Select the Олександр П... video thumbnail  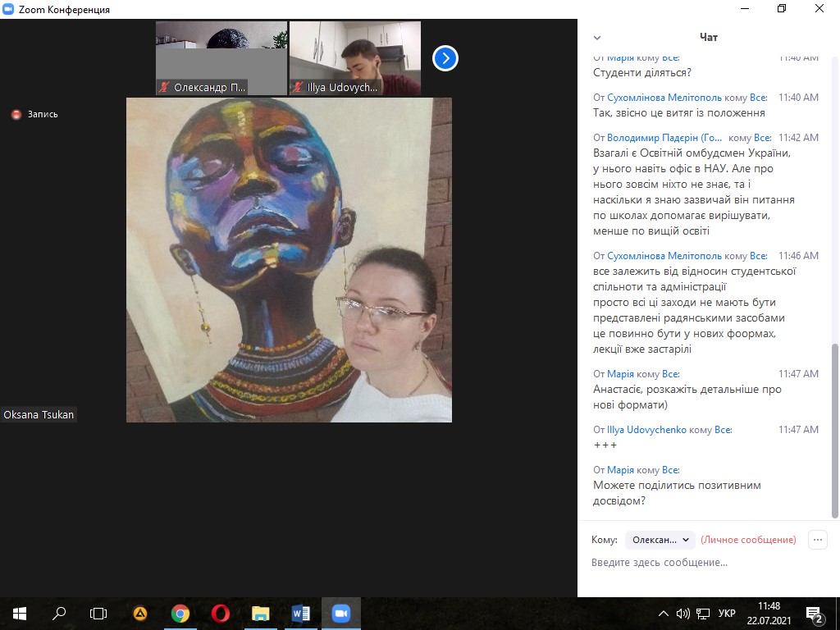[x=221, y=58]
